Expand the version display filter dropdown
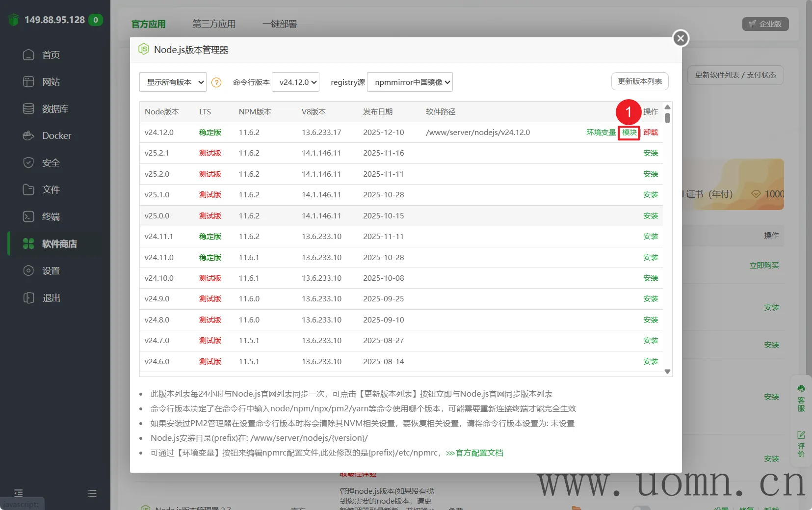812x510 pixels. [x=173, y=82]
